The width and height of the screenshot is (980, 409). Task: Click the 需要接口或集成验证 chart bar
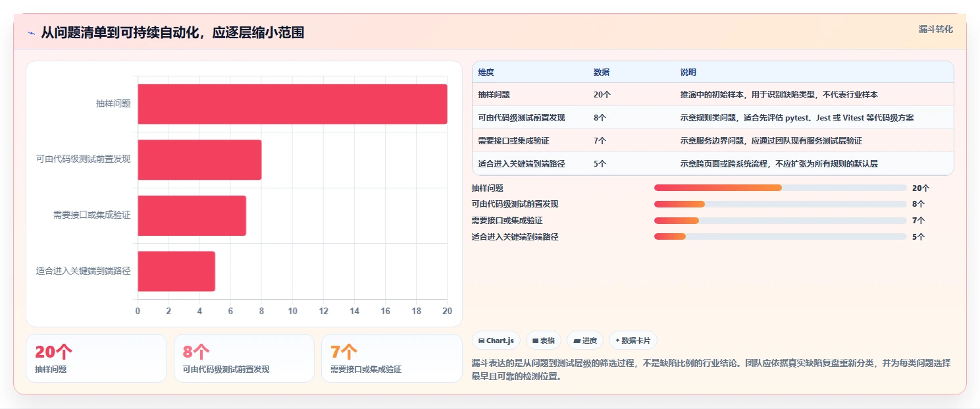click(x=192, y=215)
